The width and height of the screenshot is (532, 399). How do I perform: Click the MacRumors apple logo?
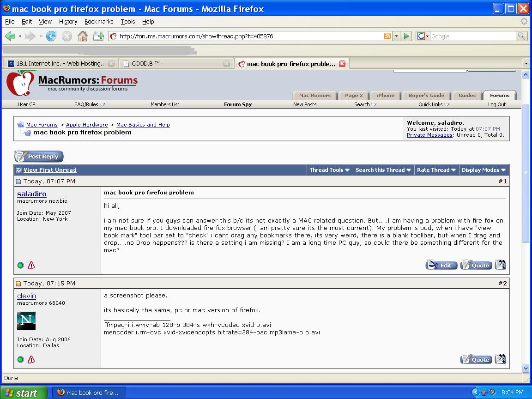[20, 83]
